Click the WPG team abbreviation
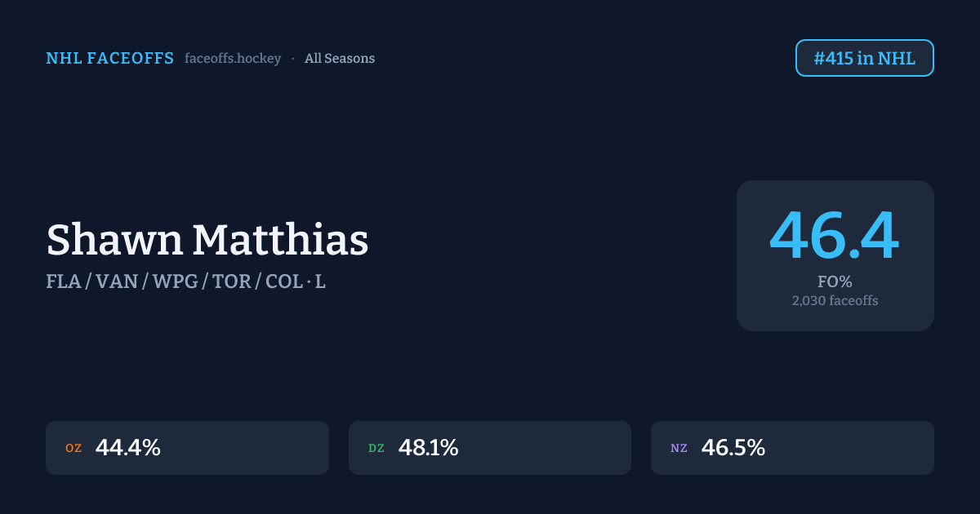This screenshot has width=980, height=514. tap(176, 282)
